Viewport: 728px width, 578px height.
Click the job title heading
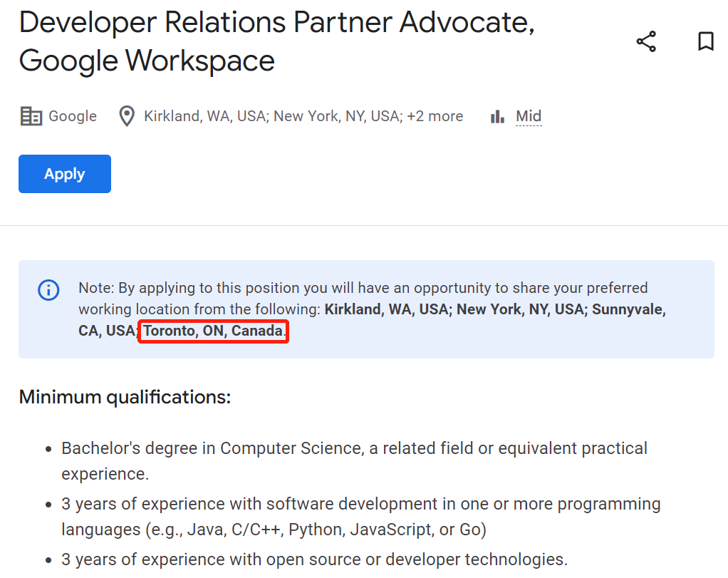point(276,41)
